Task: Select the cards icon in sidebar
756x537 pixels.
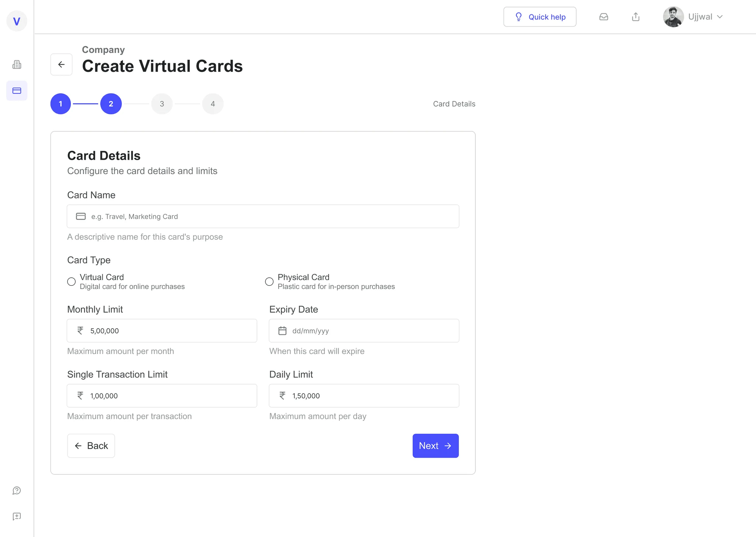Action: tap(17, 91)
